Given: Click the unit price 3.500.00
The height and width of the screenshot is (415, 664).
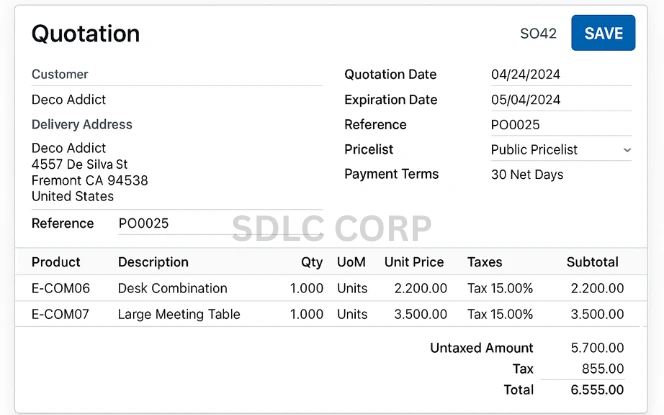Looking at the screenshot, I should click(x=421, y=314).
